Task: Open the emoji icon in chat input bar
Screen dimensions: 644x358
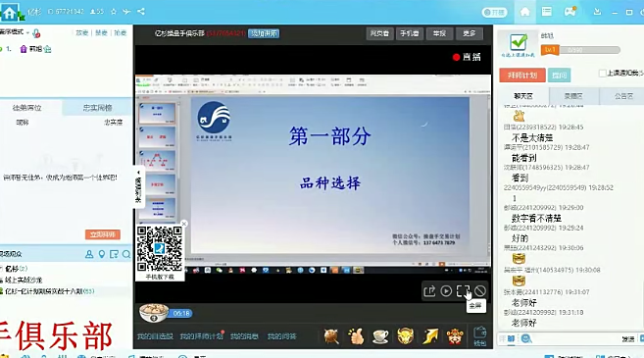Action: click(526, 338)
